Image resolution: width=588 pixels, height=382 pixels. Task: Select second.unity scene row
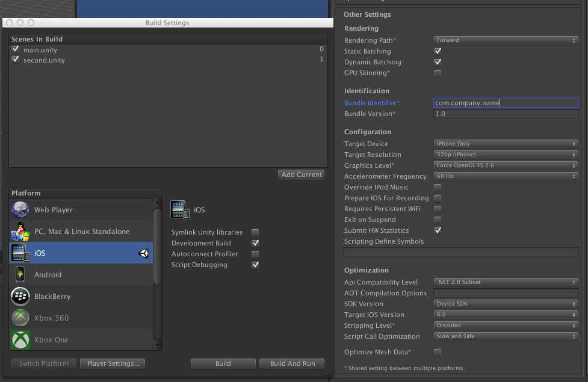click(x=168, y=60)
